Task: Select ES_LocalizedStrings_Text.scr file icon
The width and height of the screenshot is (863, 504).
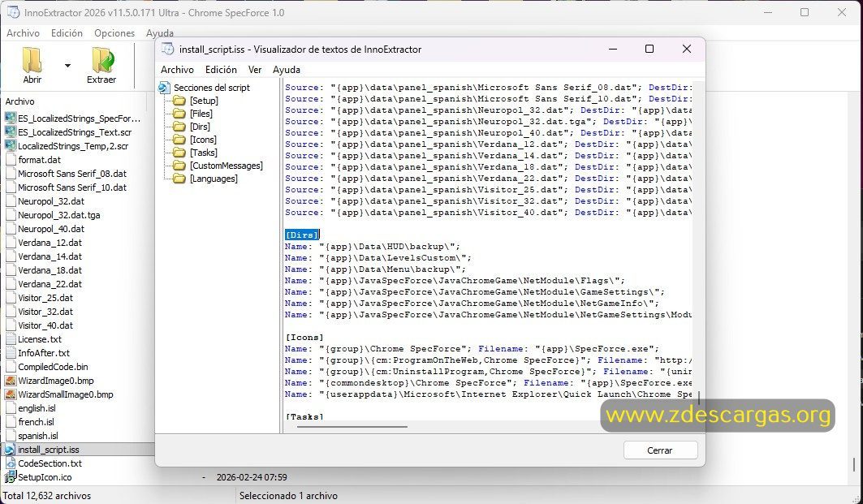Action: [10, 132]
